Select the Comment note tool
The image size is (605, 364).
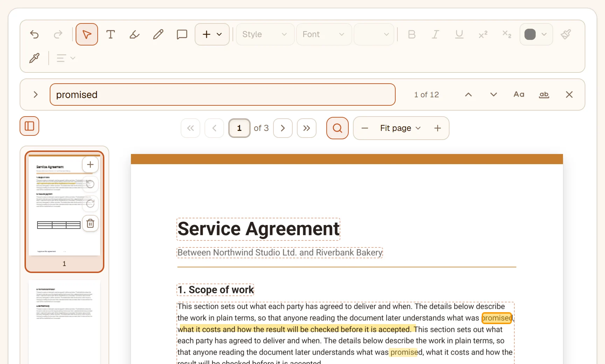pos(182,34)
